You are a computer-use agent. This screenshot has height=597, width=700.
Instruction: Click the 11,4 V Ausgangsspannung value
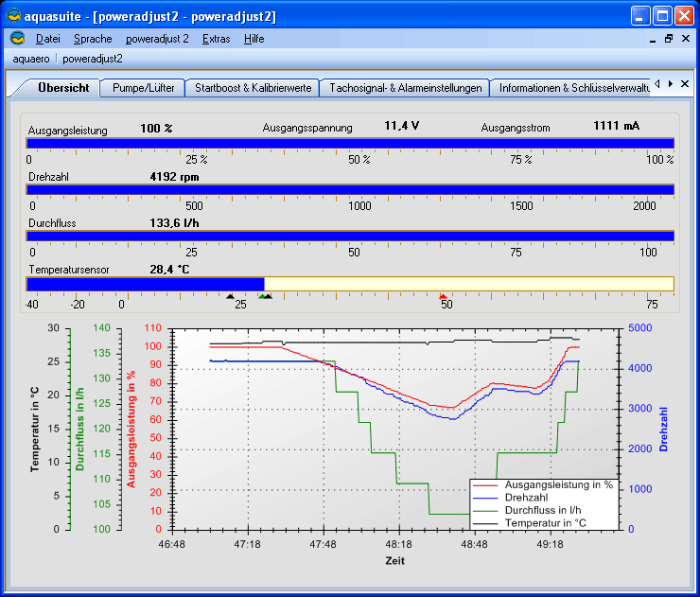click(x=402, y=126)
